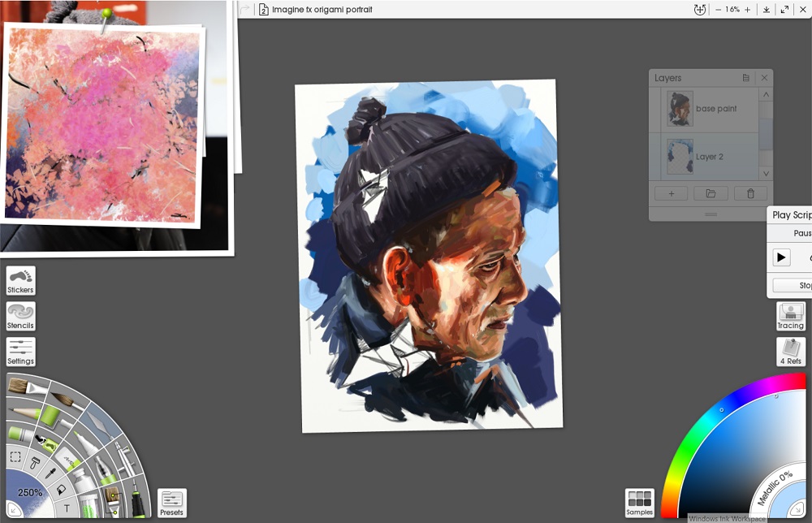Delete layer with trash button
Image resolution: width=812 pixels, height=523 pixels.
[x=750, y=193]
